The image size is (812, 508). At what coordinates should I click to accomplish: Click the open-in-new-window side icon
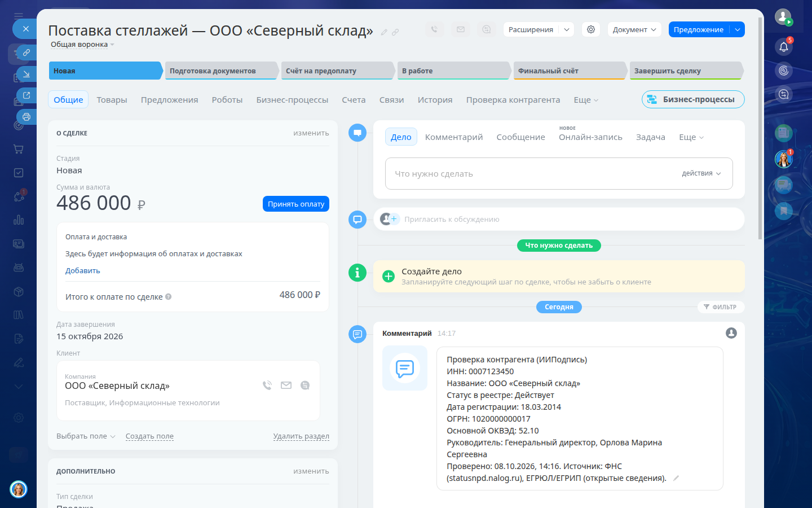point(26,95)
